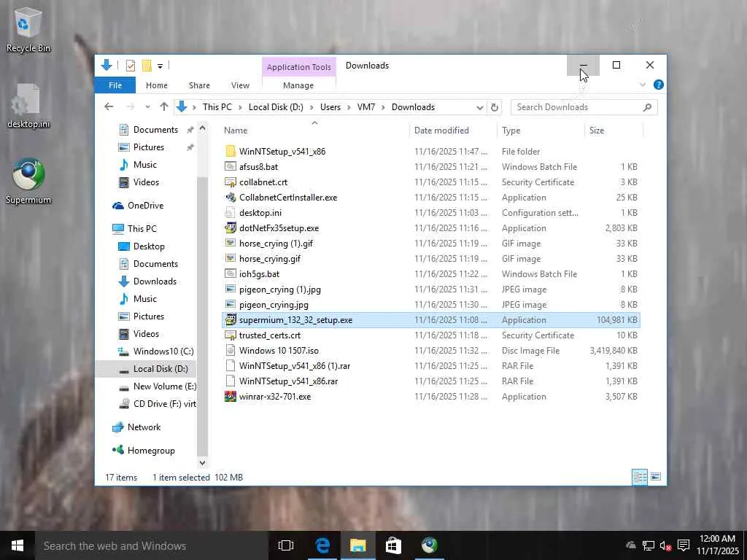Click the Properties quick access toolbar icon
Viewport: 747px width, 560px height.
click(x=131, y=66)
